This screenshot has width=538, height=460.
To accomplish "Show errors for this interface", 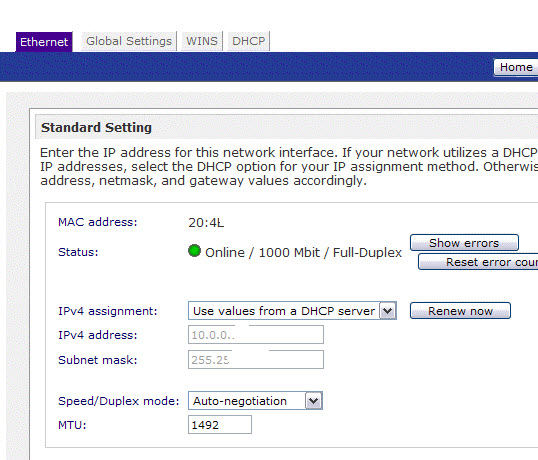I will point(464,243).
